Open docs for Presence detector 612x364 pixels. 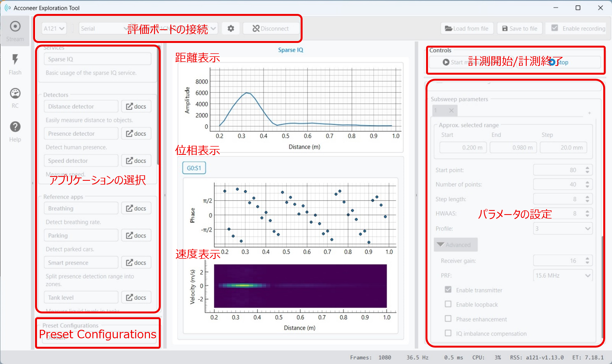click(x=136, y=133)
